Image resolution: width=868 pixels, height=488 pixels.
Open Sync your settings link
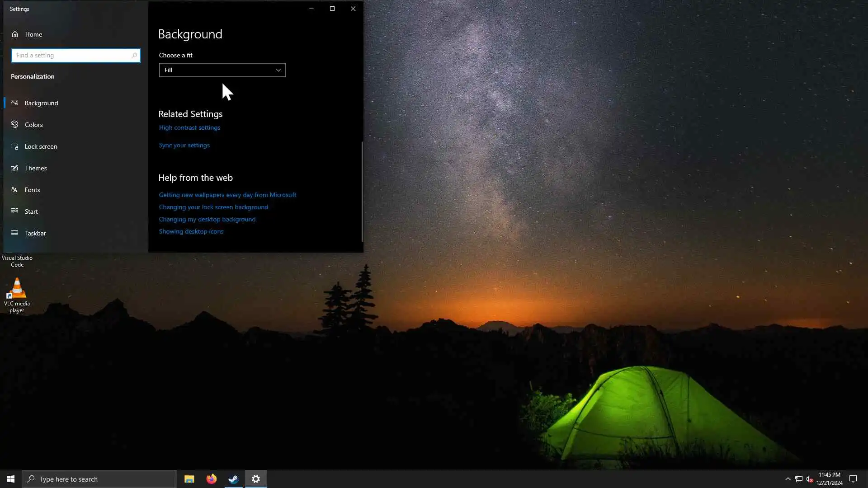click(x=184, y=145)
